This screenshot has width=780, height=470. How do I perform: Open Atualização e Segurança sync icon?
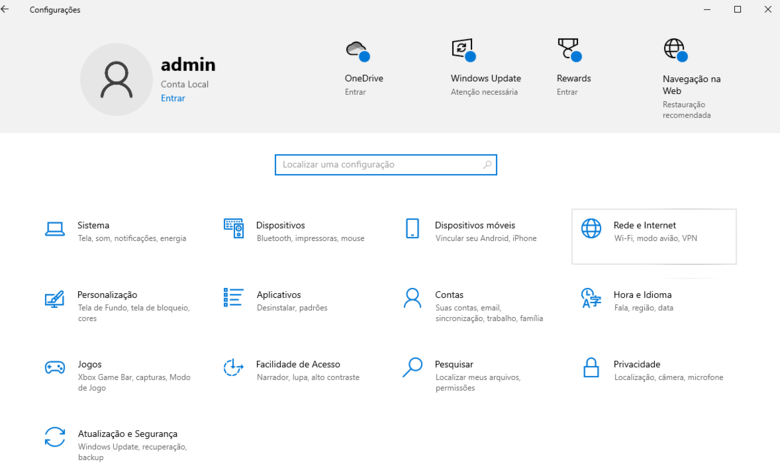[55, 437]
